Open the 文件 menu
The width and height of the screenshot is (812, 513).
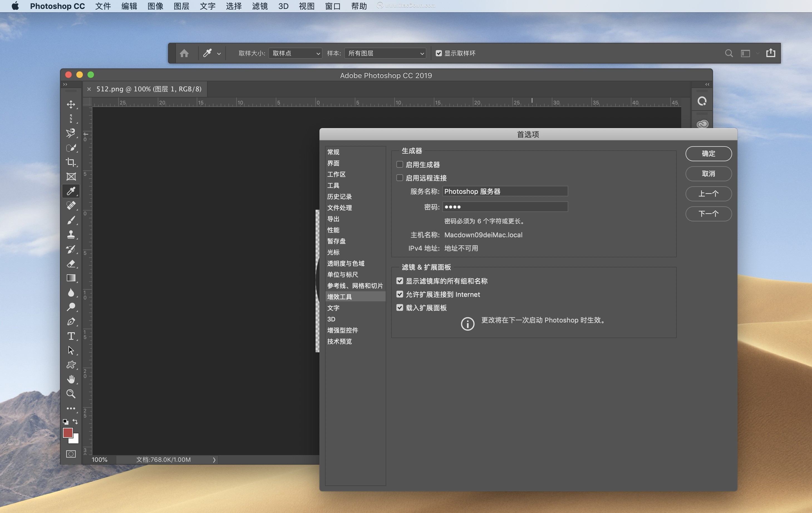click(x=103, y=6)
